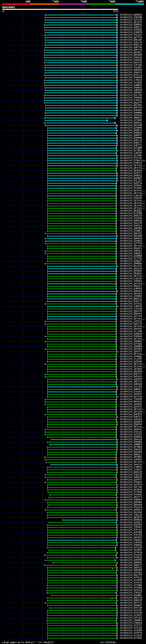Select hit label UniRef100_B6KEI3
146x644 pixels.
coord(131,565)
